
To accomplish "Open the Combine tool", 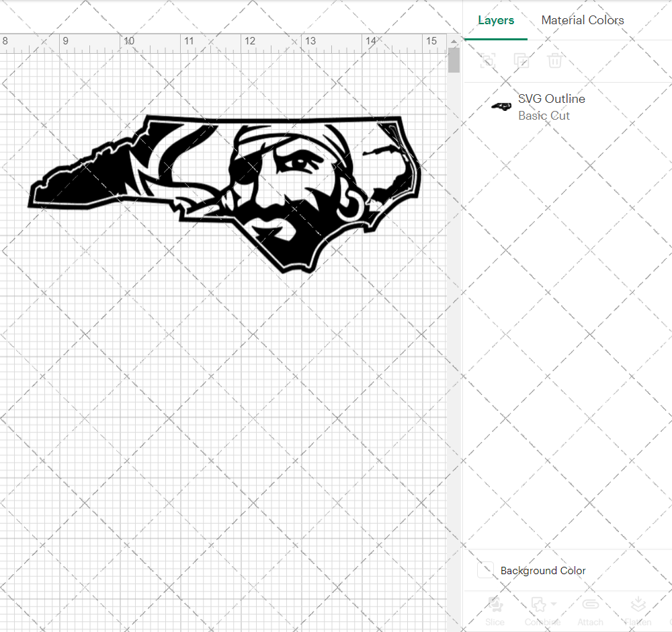I will [539, 604].
